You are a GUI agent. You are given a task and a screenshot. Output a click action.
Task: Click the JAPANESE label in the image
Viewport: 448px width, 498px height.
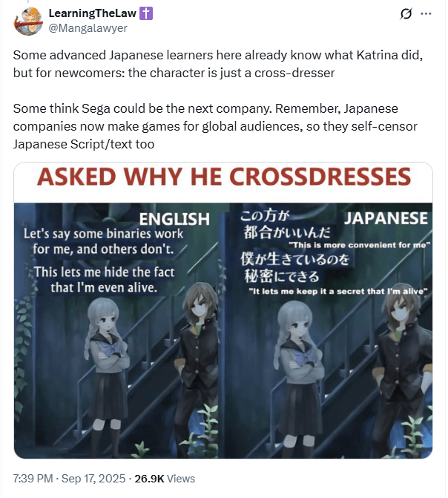tap(386, 218)
